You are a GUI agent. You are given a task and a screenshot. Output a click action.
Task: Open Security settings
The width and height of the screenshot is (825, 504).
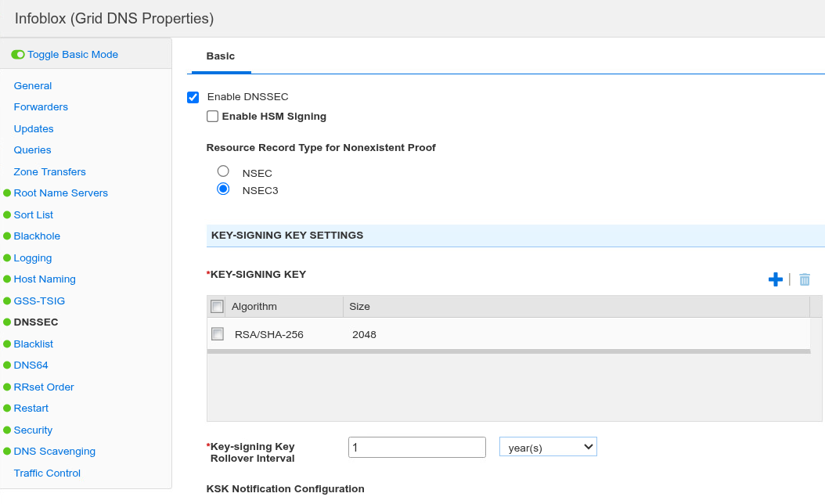tap(33, 430)
